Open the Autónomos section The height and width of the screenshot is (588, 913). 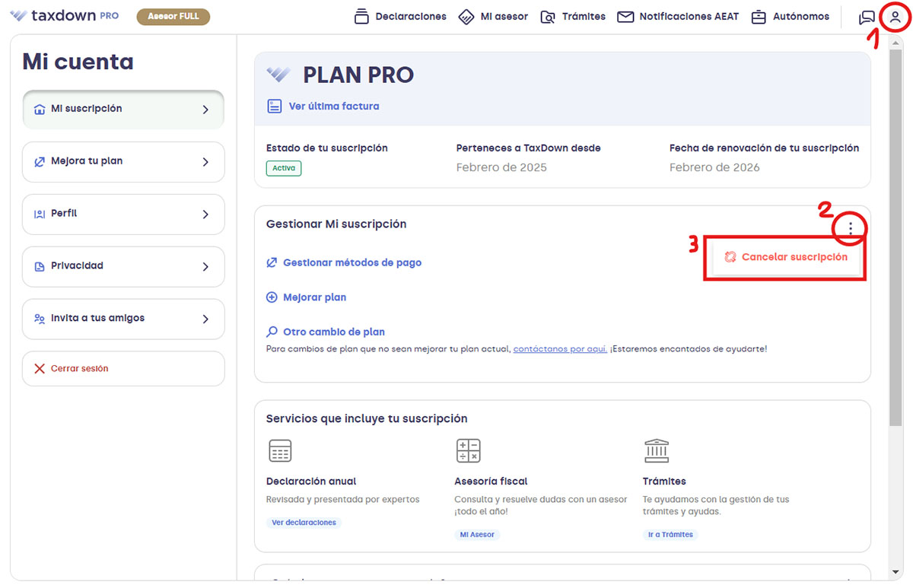tap(790, 17)
